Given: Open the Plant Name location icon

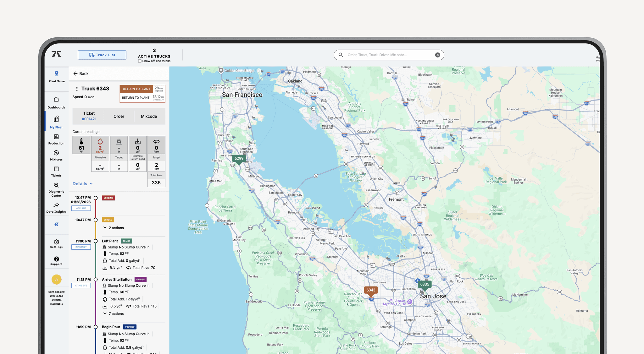Looking at the screenshot, I should click(x=56, y=74).
